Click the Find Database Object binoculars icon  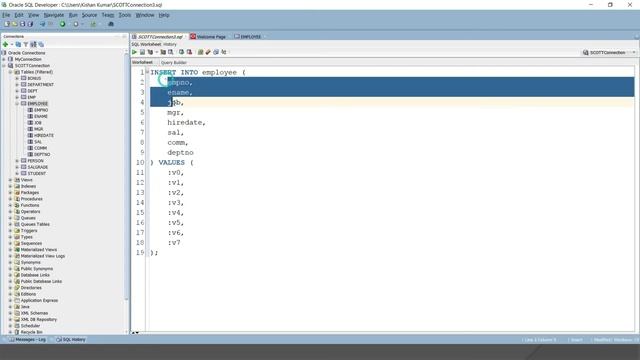tap(111, 24)
